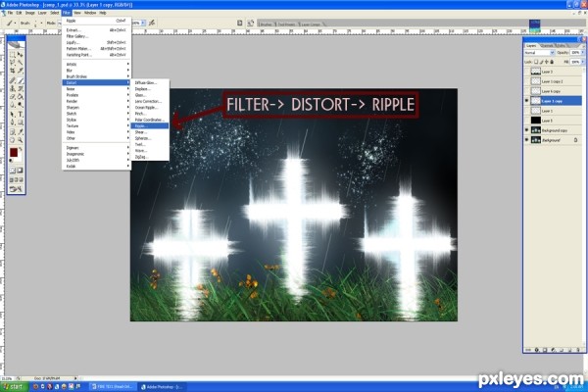Select the Healing Brush tool

(13, 80)
